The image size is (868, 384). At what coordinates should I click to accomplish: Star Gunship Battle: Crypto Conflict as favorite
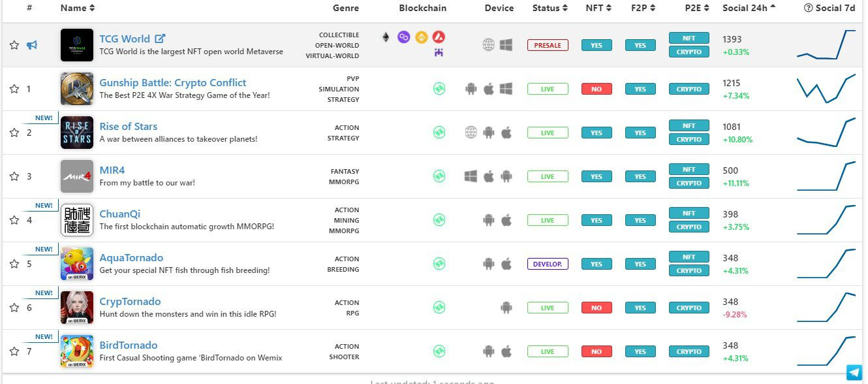click(14, 89)
